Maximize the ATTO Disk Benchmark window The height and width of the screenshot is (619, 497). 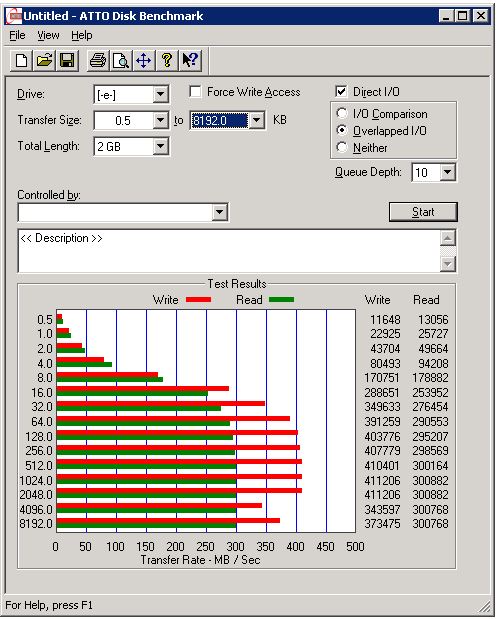click(x=462, y=16)
